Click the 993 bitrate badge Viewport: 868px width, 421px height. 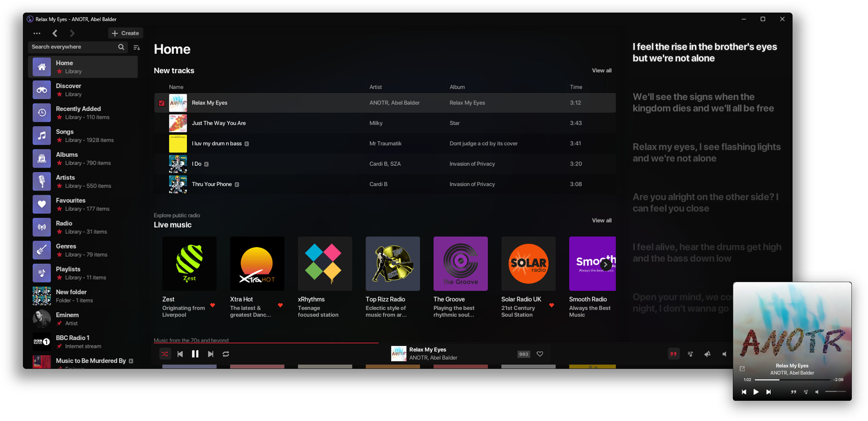click(524, 354)
